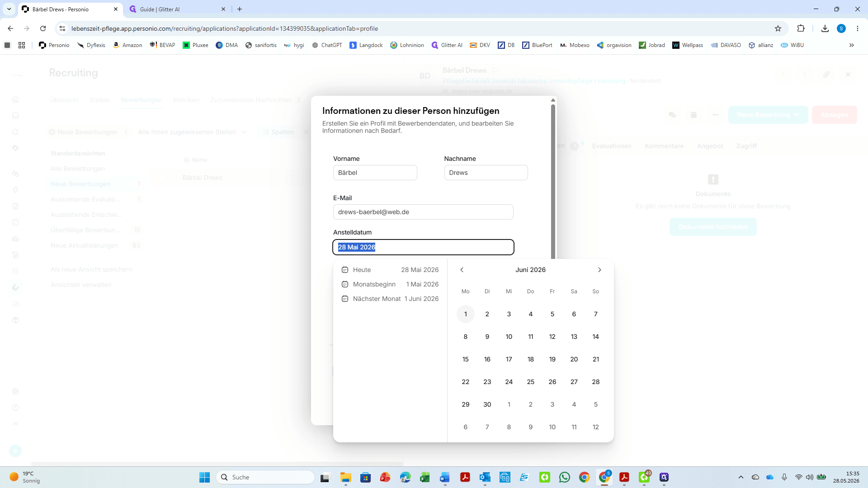This screenshot has height=488, width=868.
Task: Go to previous month in calendar
Action: [462, 270]
